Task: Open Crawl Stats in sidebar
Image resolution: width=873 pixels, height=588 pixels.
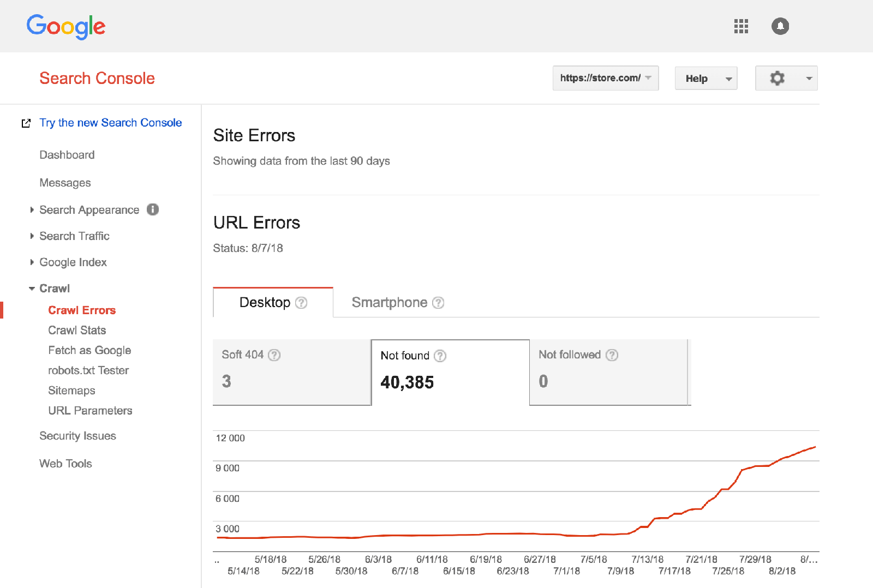Action: point(77,331)
